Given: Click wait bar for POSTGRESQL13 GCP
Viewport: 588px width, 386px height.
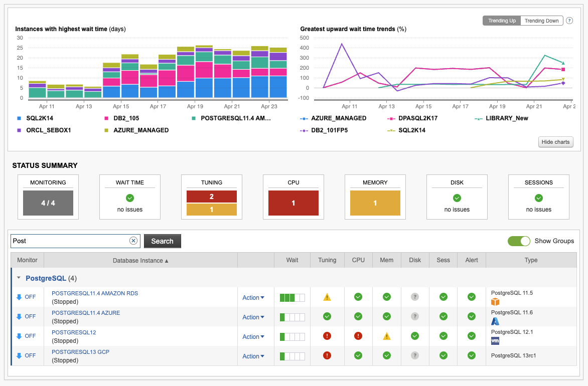Looking at the screenshot, I should (x=292, y=356).
